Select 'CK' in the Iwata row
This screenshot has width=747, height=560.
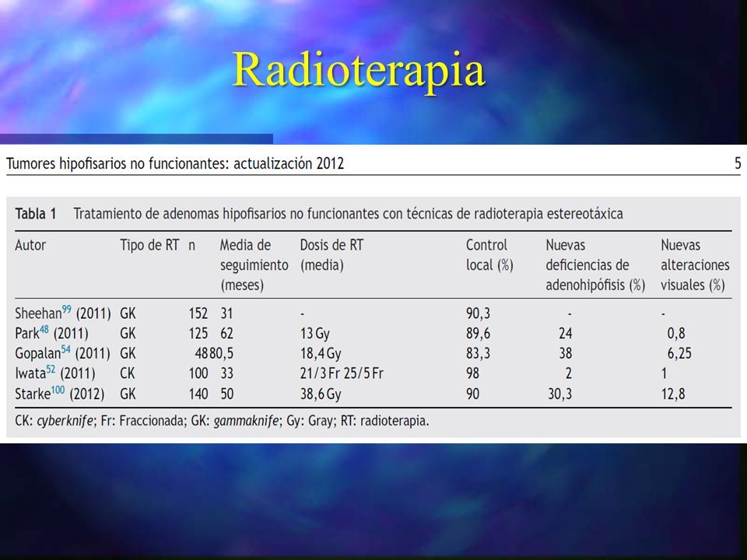pyautogui.click(x=128, y=373)
